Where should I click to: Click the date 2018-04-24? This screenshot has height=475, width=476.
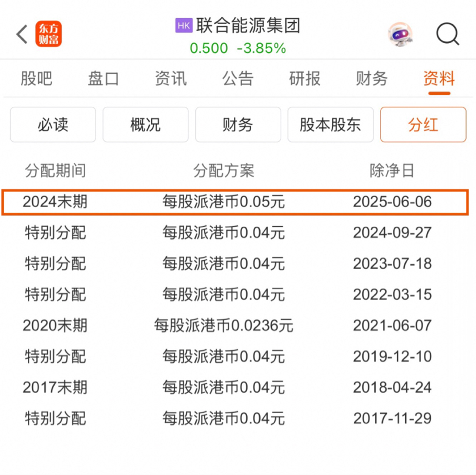coord(392,388)
